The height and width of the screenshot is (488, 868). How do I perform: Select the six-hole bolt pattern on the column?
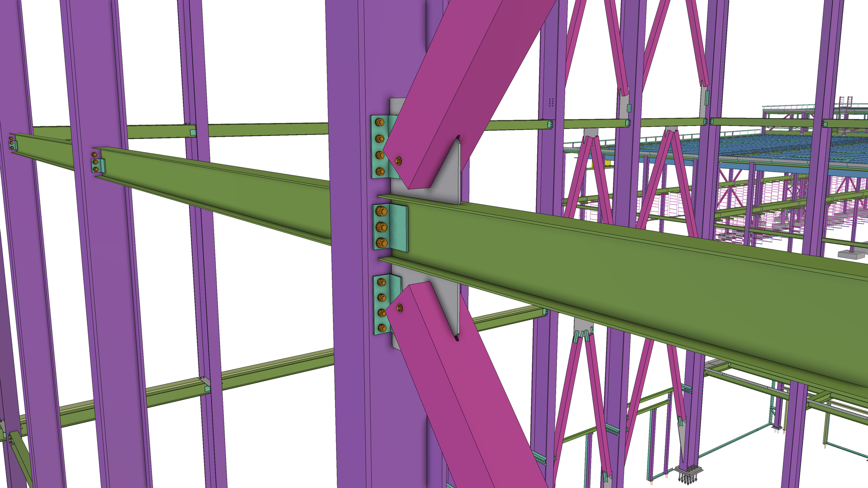551,102
